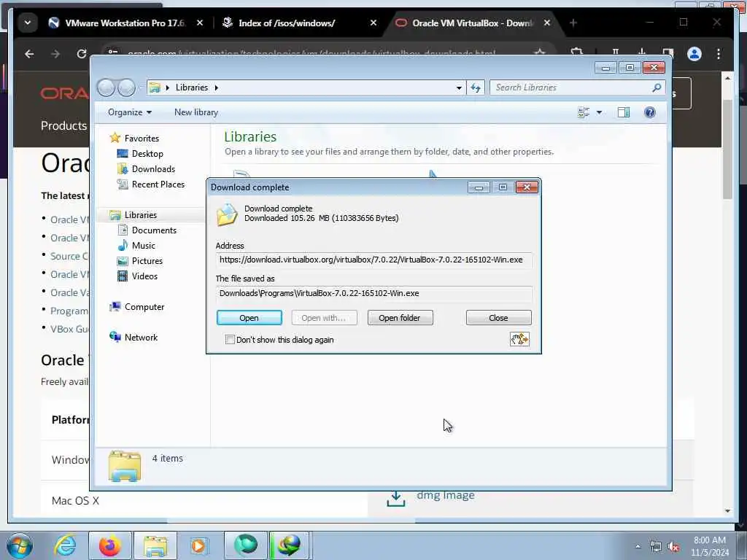Image resolution: width=747 pixels, height=560 pixels.
Task: Click Libraries breadcrumb in address bar
Action: pos(192,87)
